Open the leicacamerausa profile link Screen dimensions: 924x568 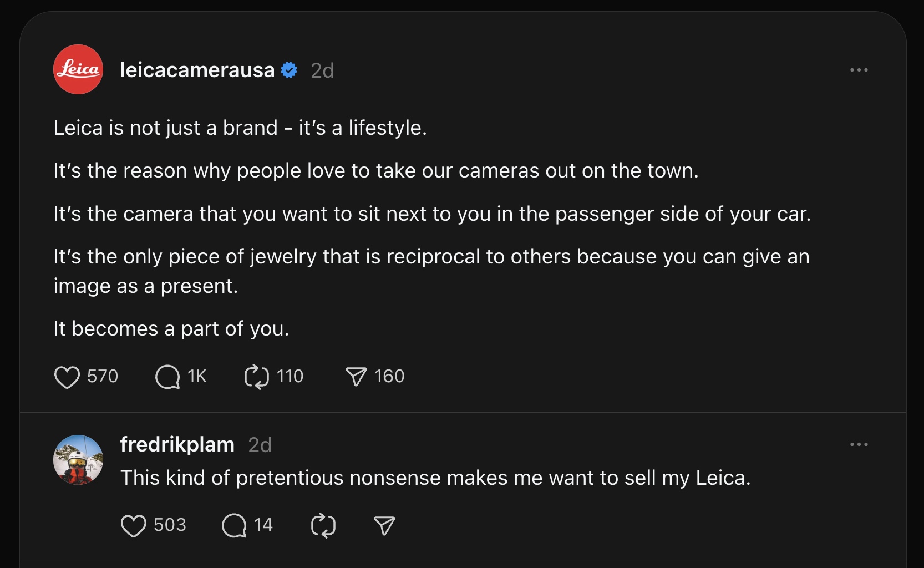(197, 70)
